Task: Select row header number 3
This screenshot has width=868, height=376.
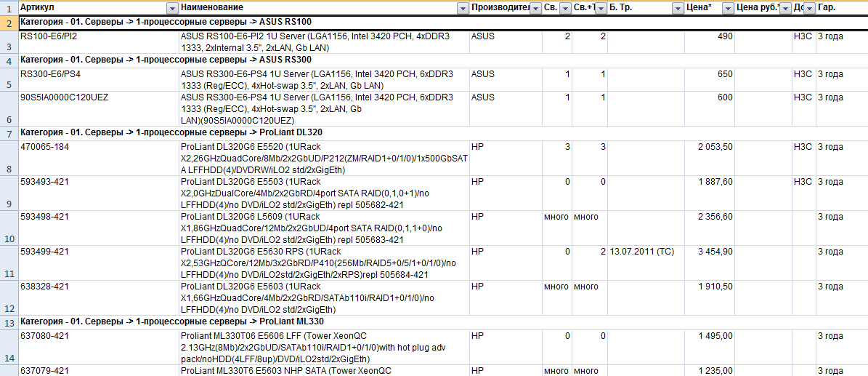Action: (x=8, y=41)
